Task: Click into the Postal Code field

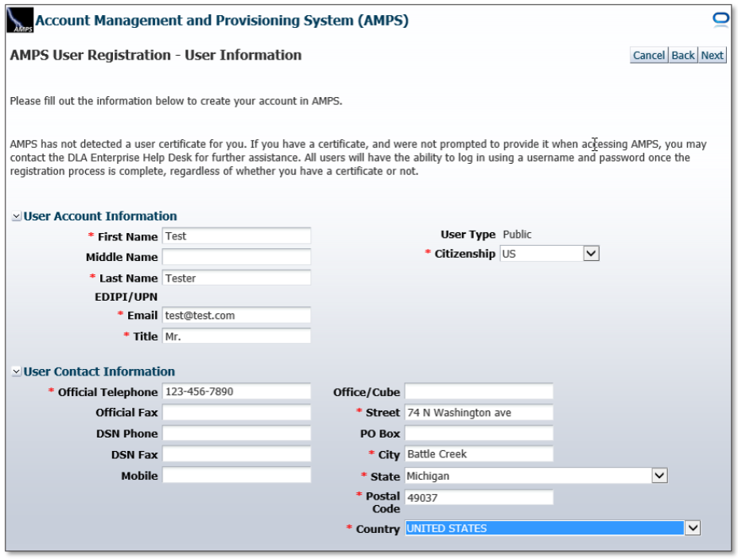Action: click(x=479, y=497)
